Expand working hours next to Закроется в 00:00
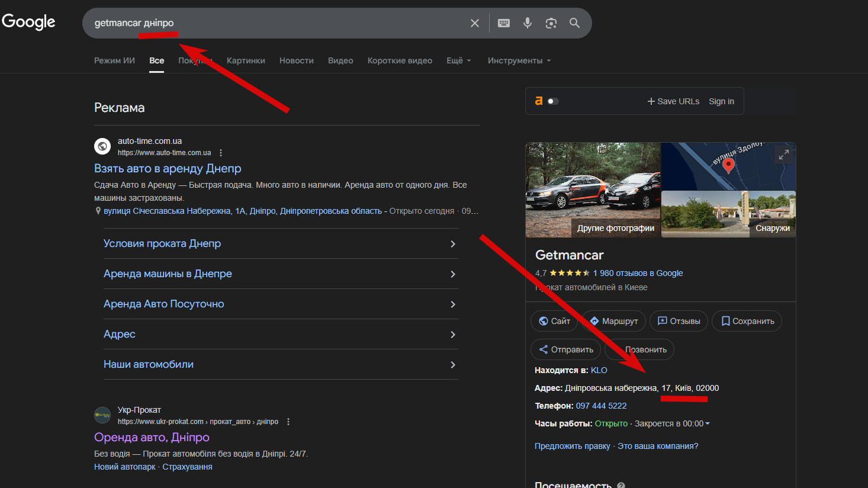This screenshot has width=868, height=488. click(708, 423)
